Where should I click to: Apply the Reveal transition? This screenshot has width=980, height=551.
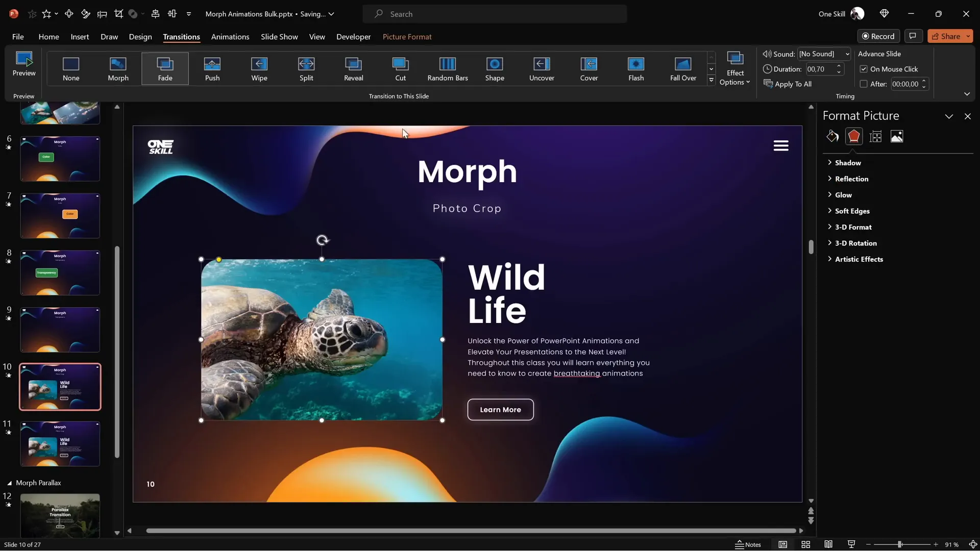point(353,69)
